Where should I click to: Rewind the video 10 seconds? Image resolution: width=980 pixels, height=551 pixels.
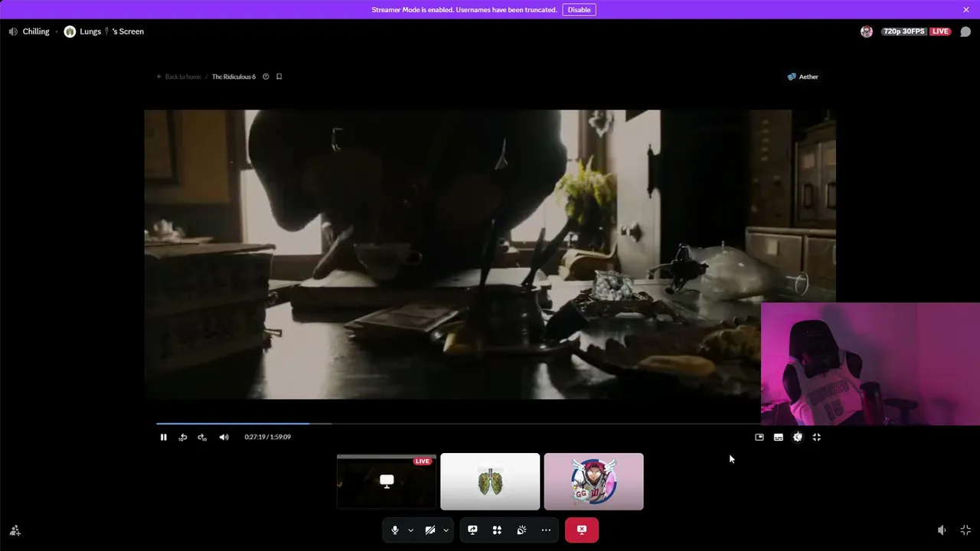coord(182,437)
